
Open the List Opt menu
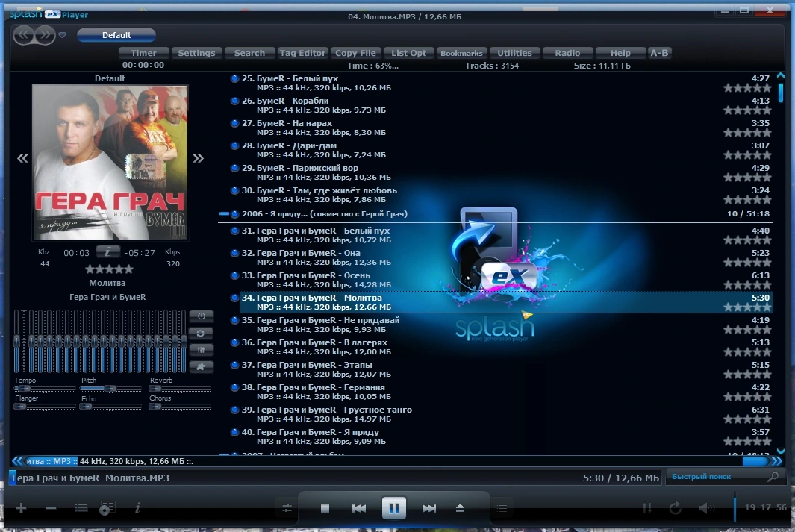click(408, 53)
